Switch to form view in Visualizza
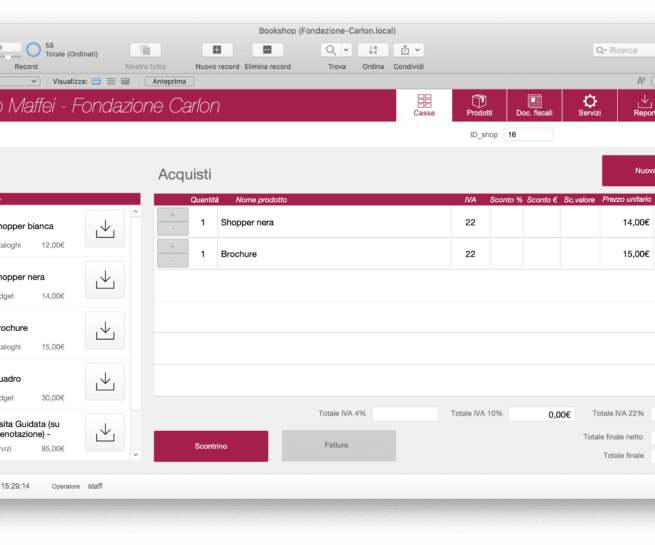Screen dimensions: 655x545 coord(96,81)
